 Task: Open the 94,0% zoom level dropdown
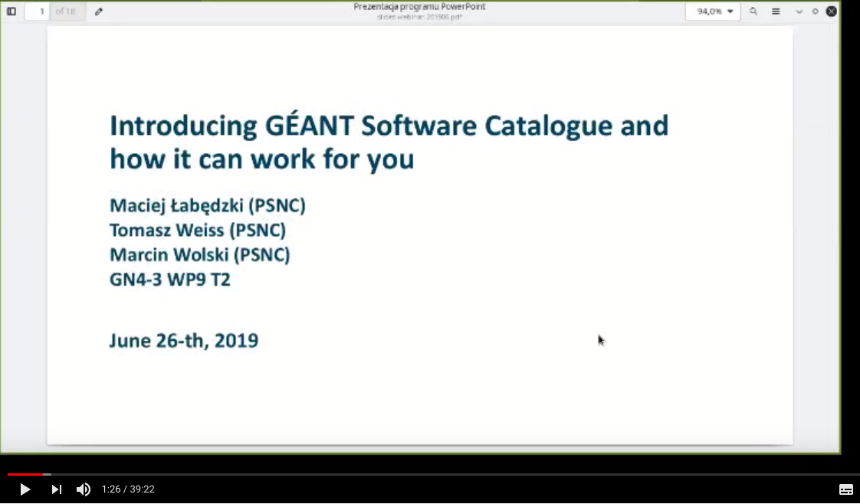coord(713,11)
